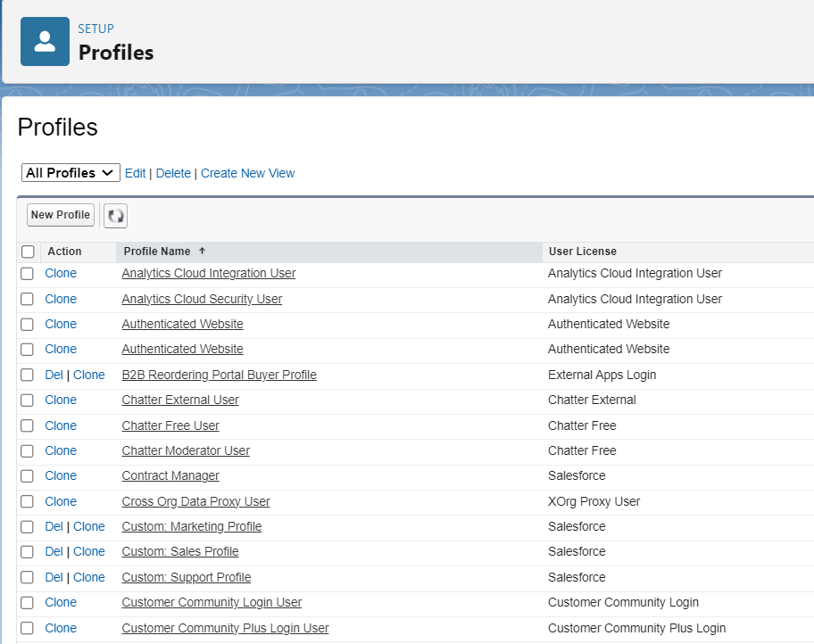Open the Customer Community Plus Login User profile

point(225,628)
